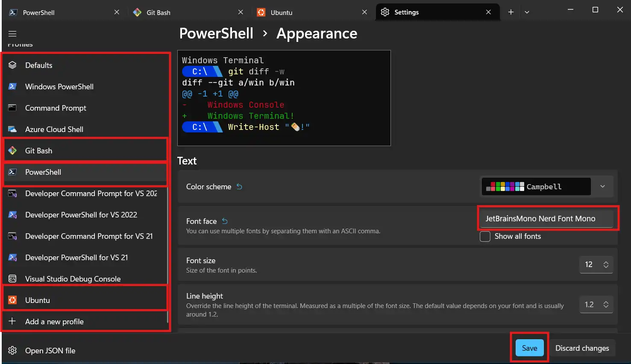
Task: Click the plus icon for Add a new profile
Action: (12, 321)
